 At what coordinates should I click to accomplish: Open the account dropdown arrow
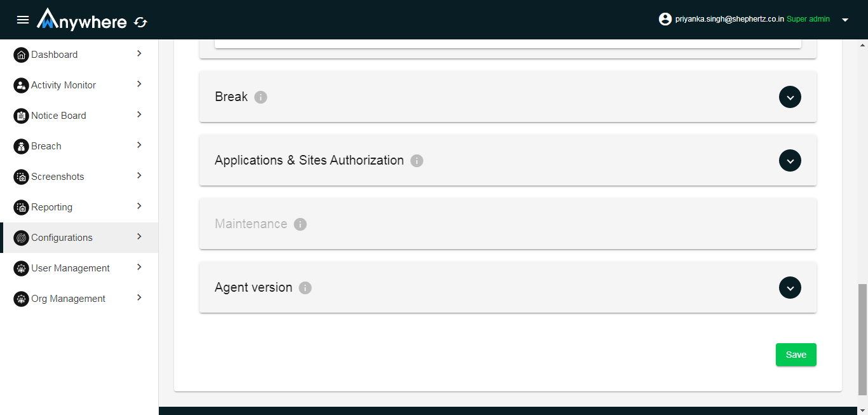(845, 20)
